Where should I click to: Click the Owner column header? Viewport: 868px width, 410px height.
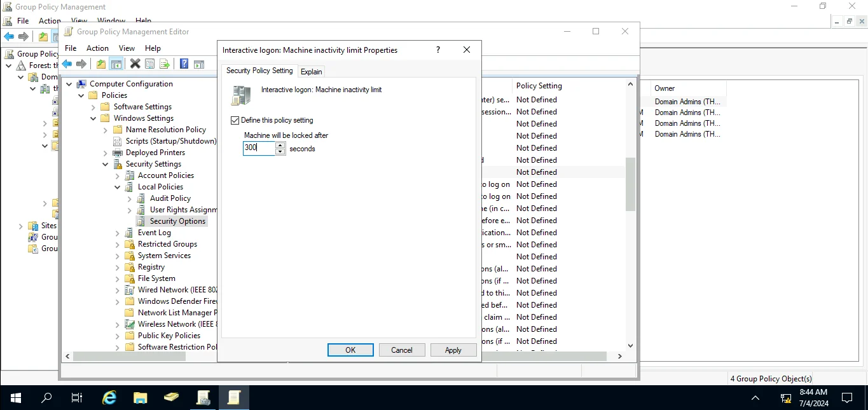[665, 88]
